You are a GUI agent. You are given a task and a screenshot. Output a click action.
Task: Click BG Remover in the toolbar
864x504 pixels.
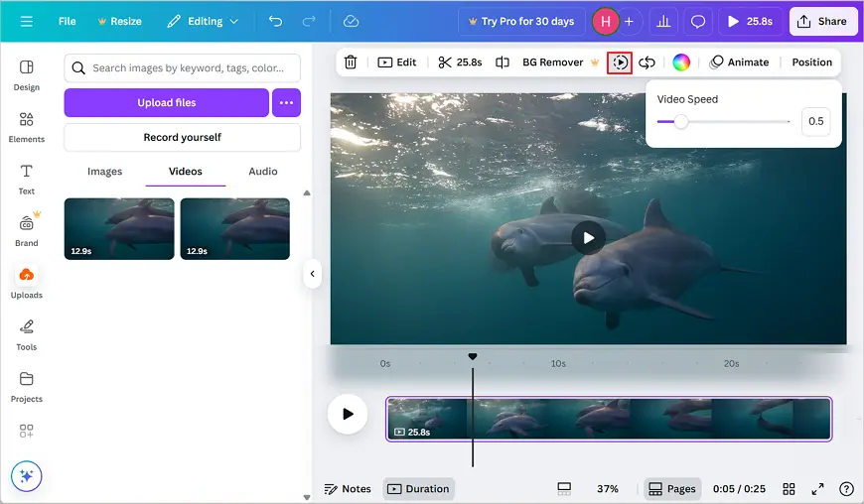pos(560,63)
